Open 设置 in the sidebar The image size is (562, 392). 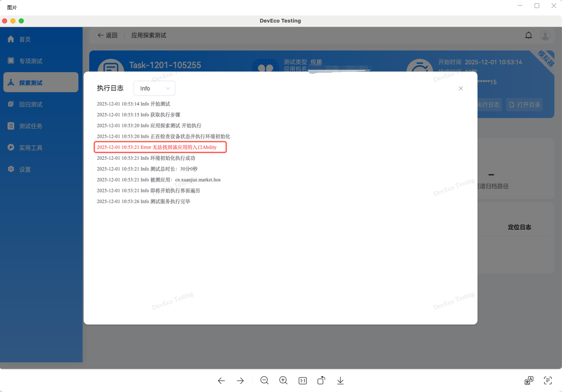pos(25,170)
